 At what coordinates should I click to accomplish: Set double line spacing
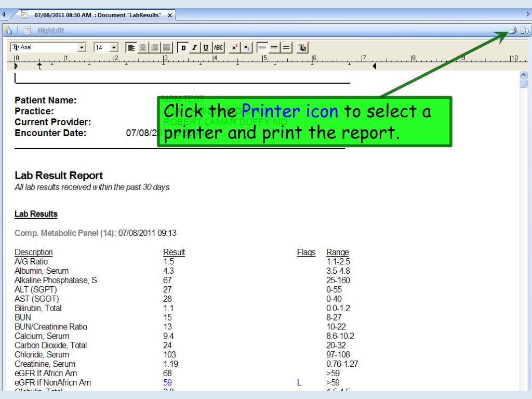click(x=286, y=47)
